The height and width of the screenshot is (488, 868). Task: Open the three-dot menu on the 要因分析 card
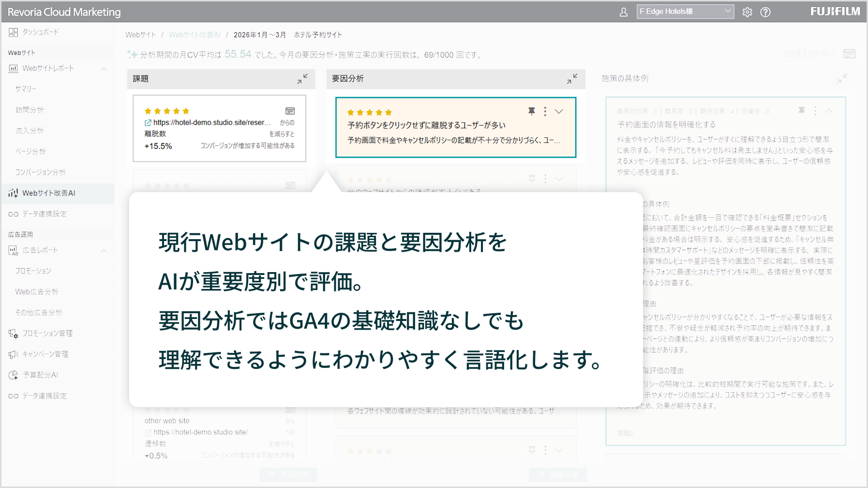[x=545, y=111]
